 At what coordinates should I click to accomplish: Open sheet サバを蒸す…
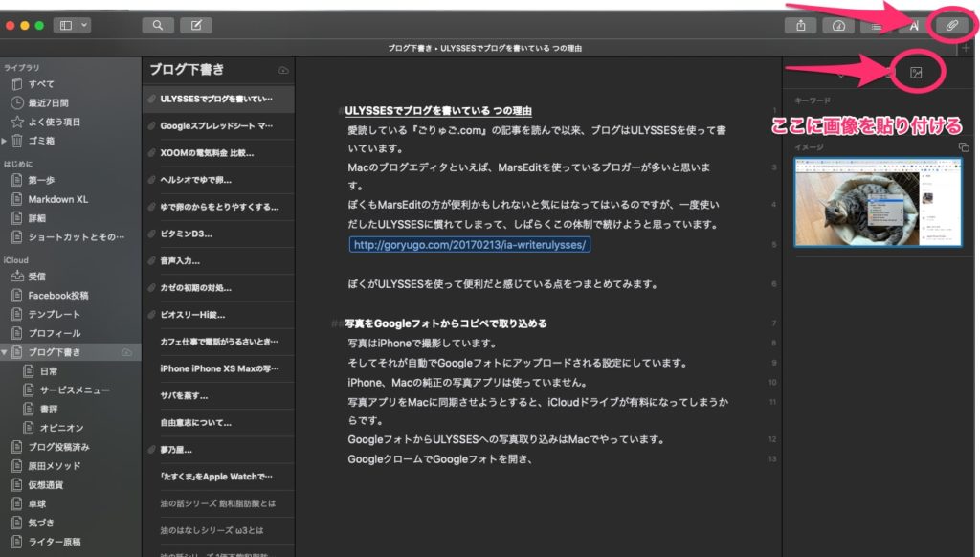tap(218, 395)
